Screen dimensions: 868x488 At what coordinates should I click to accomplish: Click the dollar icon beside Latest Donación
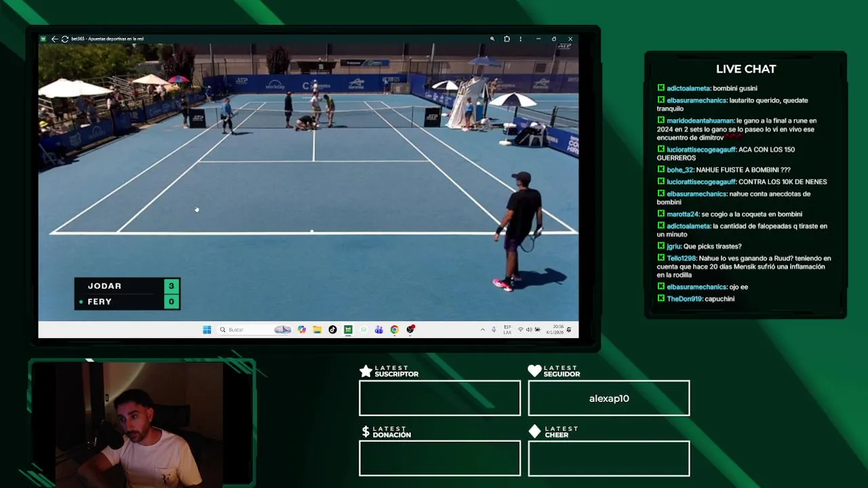(366, 432)
